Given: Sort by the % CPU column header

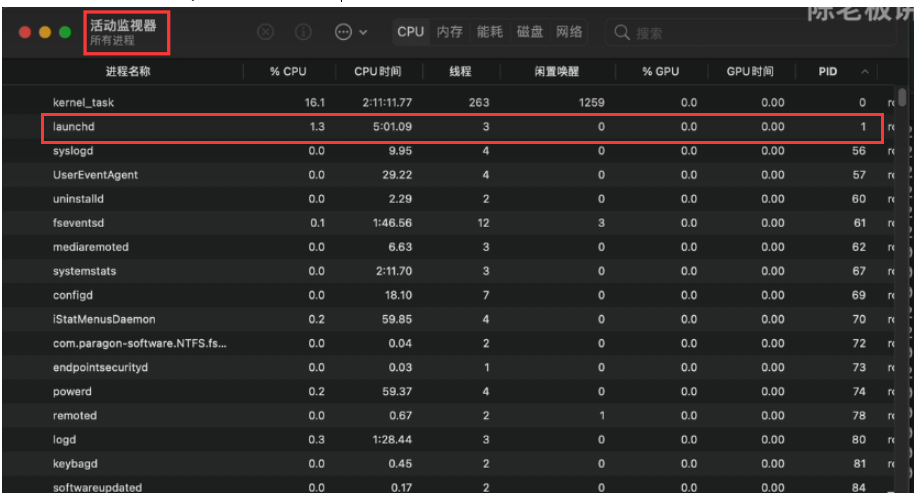Looking at the screenshot, I should point(288,71).
